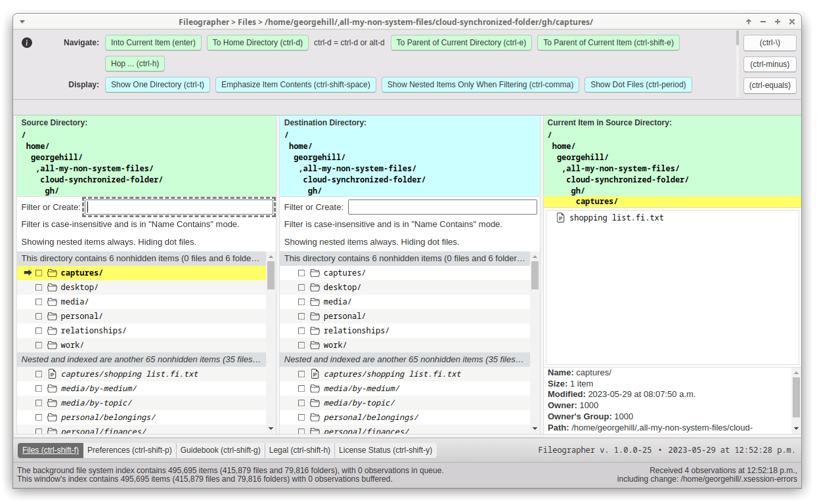Click the media/ folder icon in the Source list

[53, 302]
